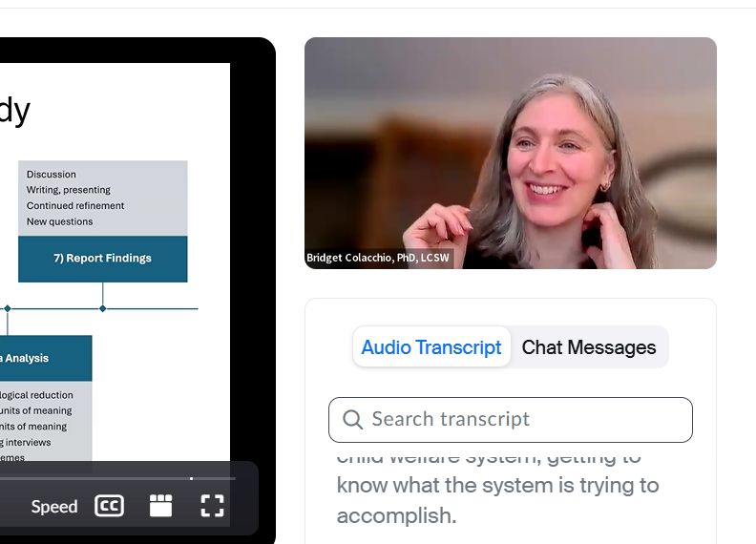The height and width of the screenshot is (544, 756).
Task: Click the 'g interviews' line on the slide
Action: click(x=26, y=442)
